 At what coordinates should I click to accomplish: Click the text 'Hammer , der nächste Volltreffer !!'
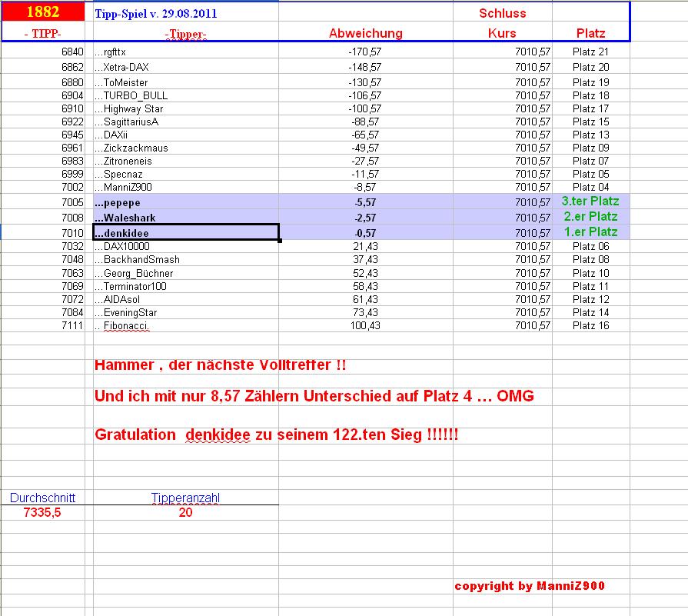[221, 365]
